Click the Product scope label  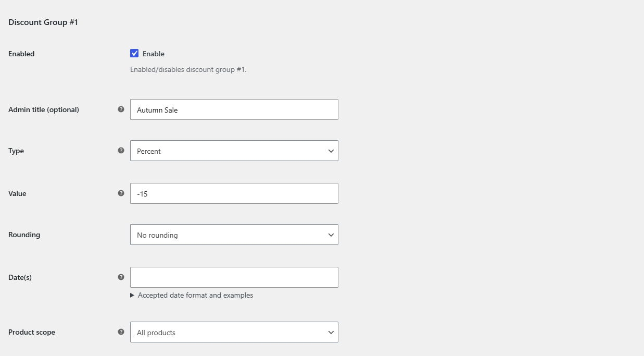coord(32,332)
